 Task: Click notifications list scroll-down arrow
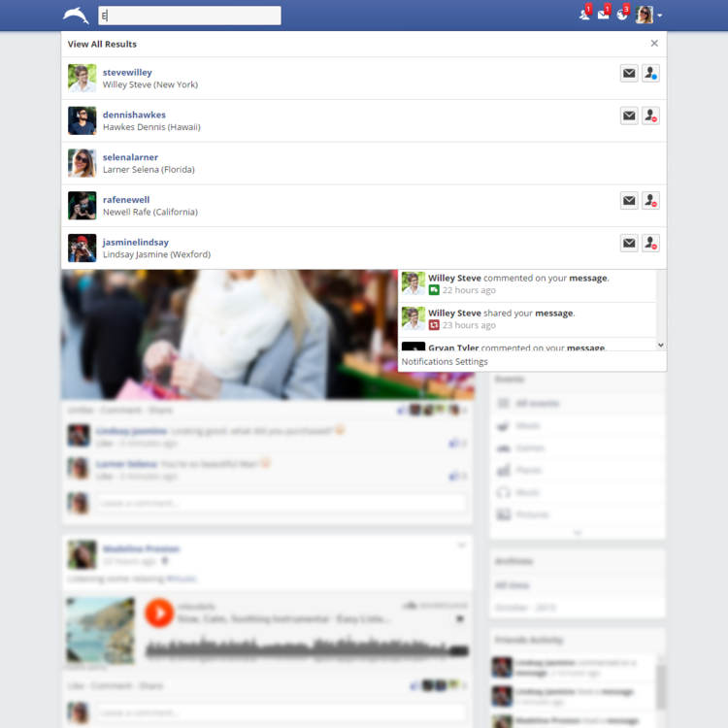click(661, 345)
